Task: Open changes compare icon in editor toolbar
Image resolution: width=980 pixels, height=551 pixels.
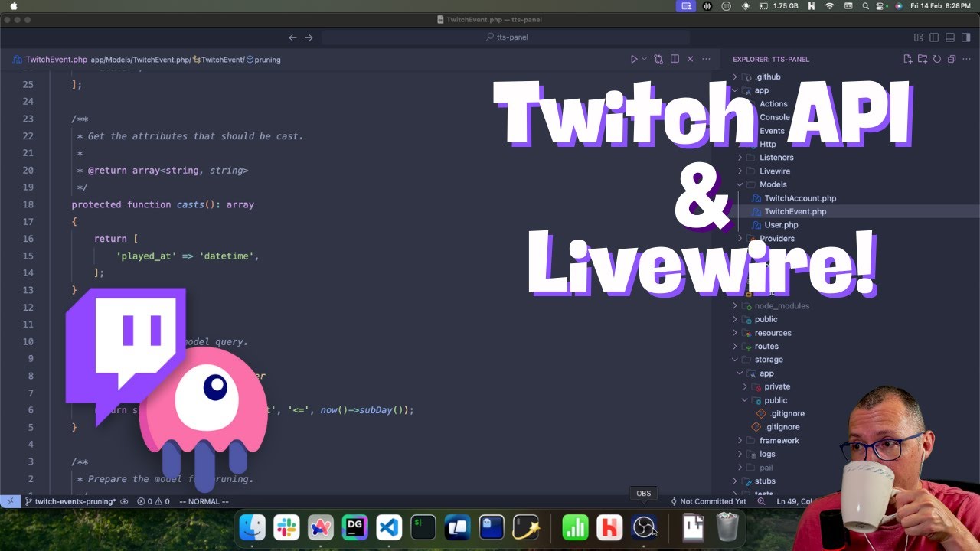Action: (658, 59)
